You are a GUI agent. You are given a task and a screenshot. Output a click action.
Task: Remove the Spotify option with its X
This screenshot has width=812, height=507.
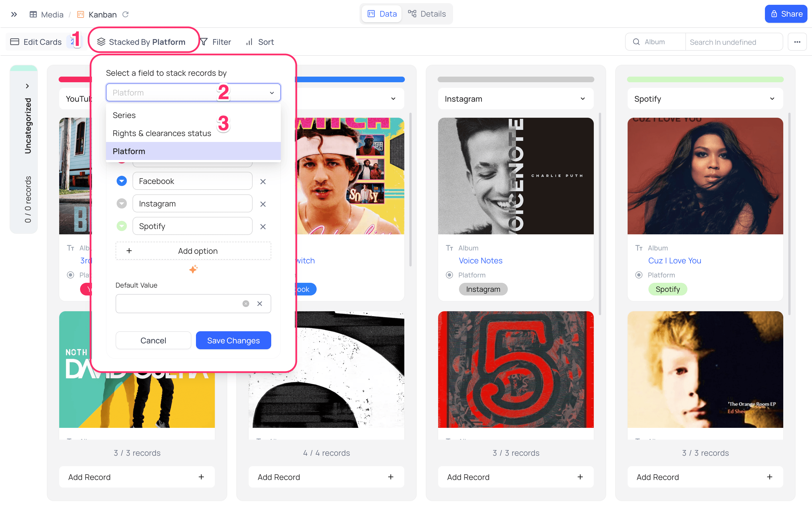263,227
